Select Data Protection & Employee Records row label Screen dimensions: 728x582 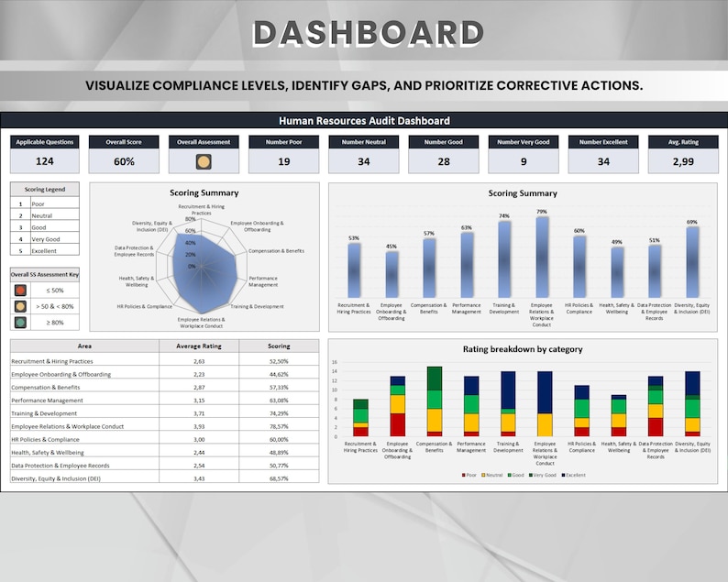(61, 465)
